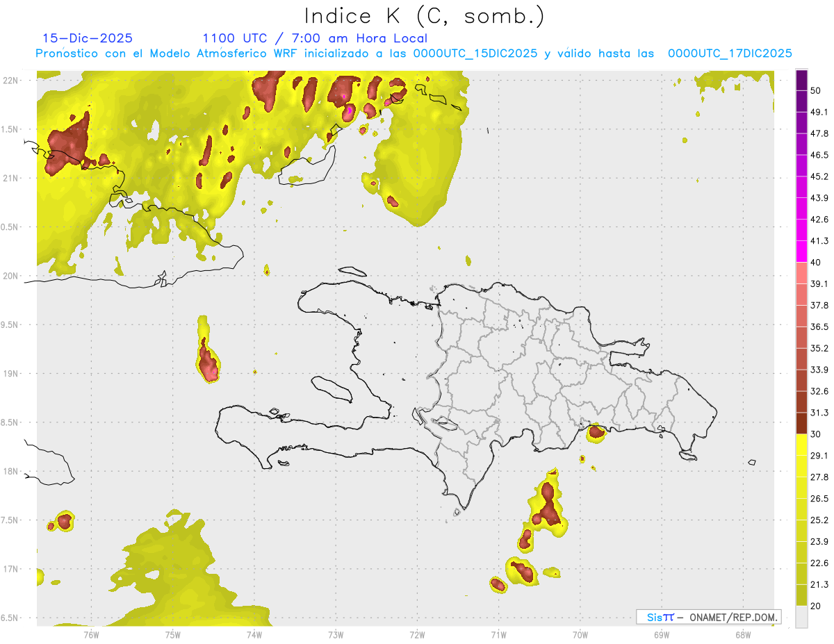Click the latitude label '21N'
This screenshot has width=834, height=644.
(10, 178)
